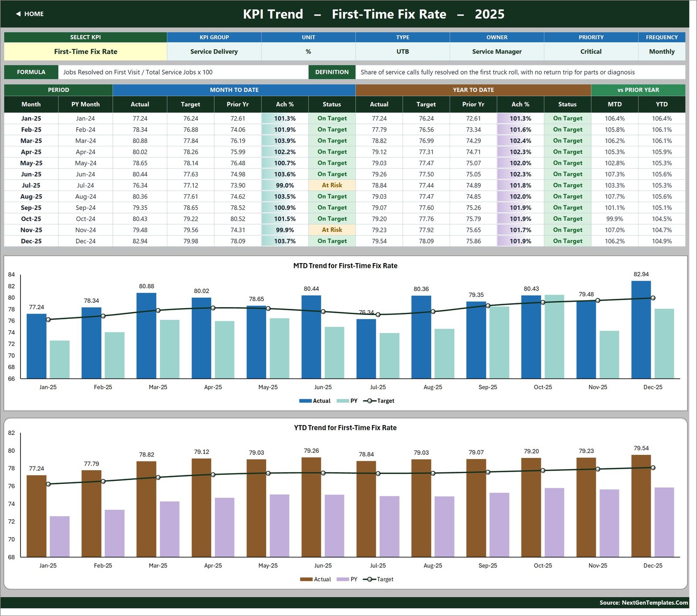Viewport: 697px width, 616px height.
Task: Select the DEFINITION label
Action: pyautogui.click(x=332, y=72)
